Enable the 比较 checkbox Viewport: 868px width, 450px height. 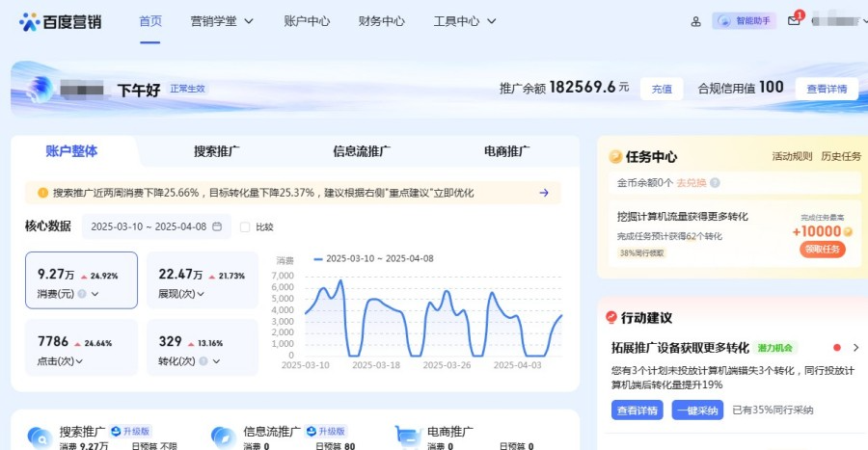[x=244, y=227]
